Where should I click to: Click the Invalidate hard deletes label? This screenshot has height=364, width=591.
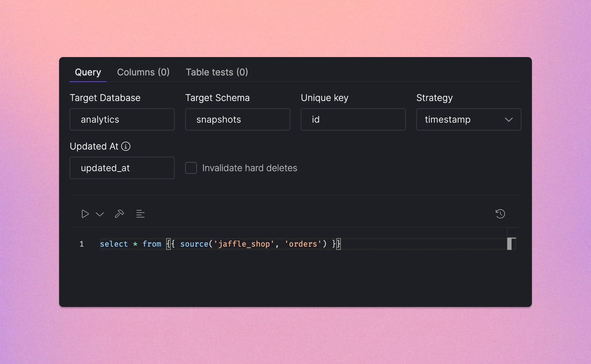point(250,168)
